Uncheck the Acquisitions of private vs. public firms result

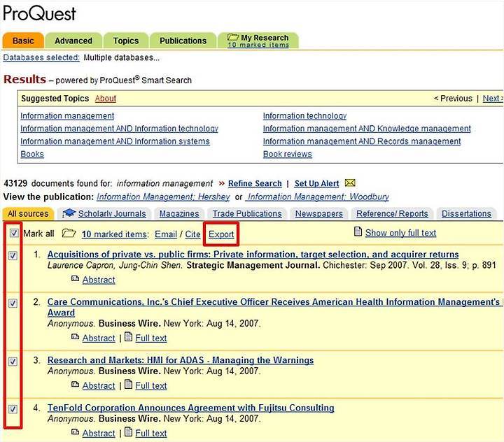coord(13,256)
